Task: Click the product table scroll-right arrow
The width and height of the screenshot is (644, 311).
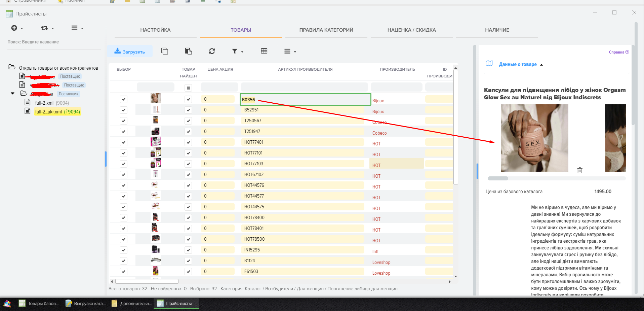Action: (x=450, y=281)
